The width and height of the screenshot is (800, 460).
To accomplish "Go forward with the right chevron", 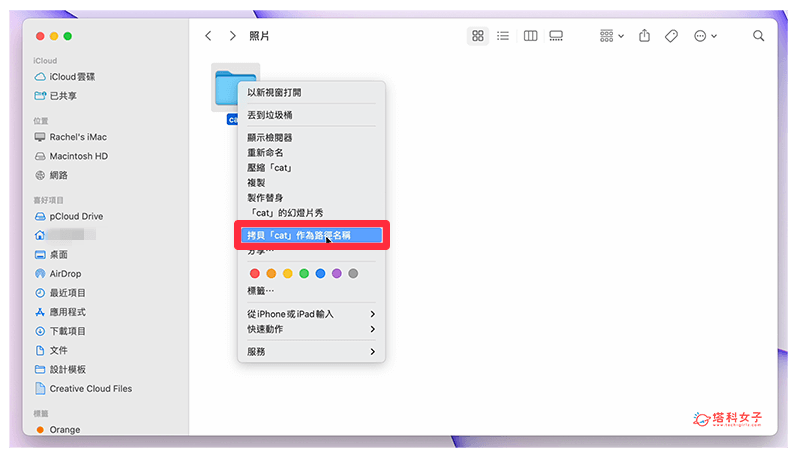I will (232, 36).
